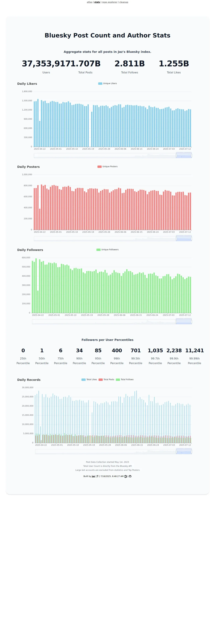The image size is (215, 644).
Task: Toggle Total Follows series in Daily Records
Action: [125, 380]
